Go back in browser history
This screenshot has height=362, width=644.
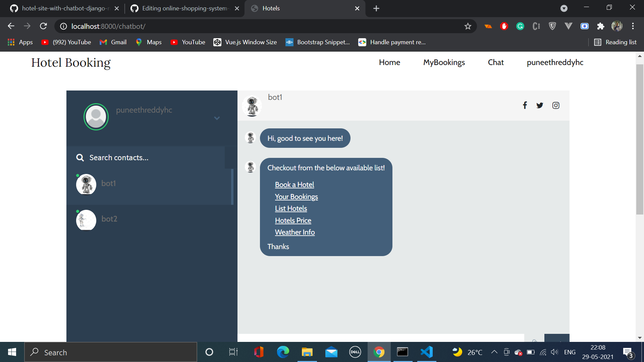[x=11, y=26]
